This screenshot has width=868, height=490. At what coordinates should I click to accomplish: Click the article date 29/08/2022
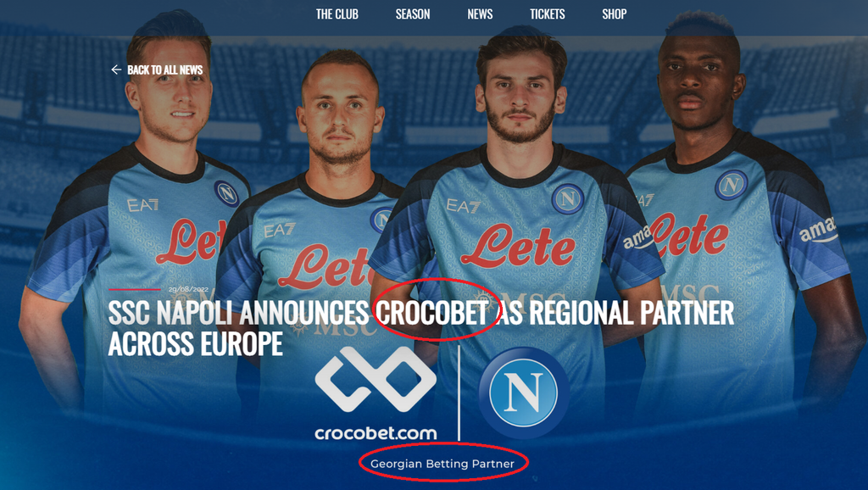pos(188,290)
